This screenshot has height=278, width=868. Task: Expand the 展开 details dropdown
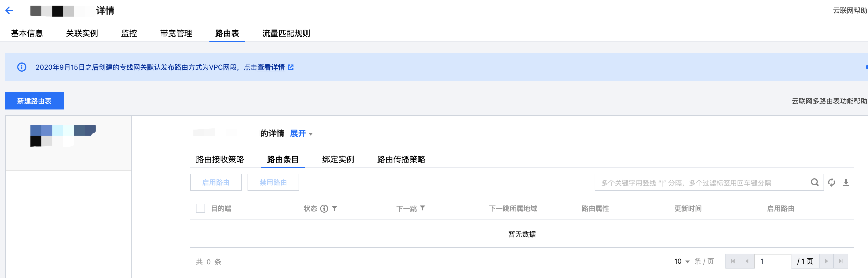coord(301,134)
